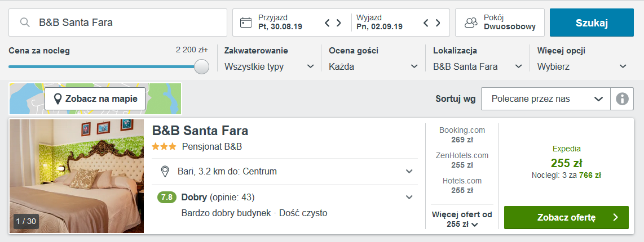Go to next departure date arrow

click(438, 23)
